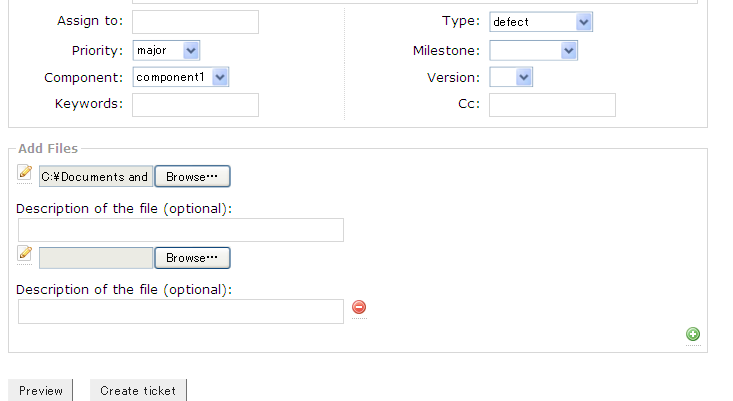Click the file path box showing C:¥Documents and
Viewport: 733px width, 401px height.
click(x=96, y=177)
